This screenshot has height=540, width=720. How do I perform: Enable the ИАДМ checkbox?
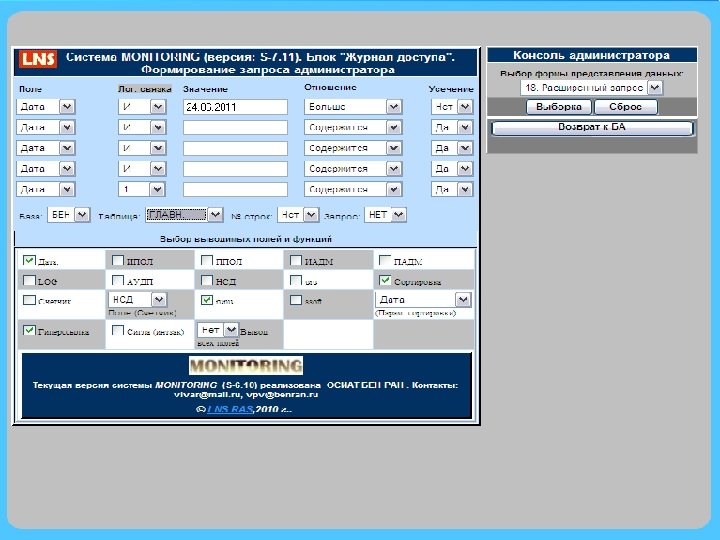tap(296, 260)
